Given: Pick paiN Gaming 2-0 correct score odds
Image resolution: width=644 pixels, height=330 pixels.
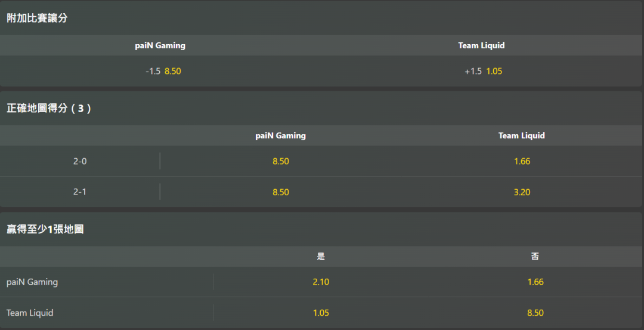Looking at the screenshot, I should tap(280, 162).
